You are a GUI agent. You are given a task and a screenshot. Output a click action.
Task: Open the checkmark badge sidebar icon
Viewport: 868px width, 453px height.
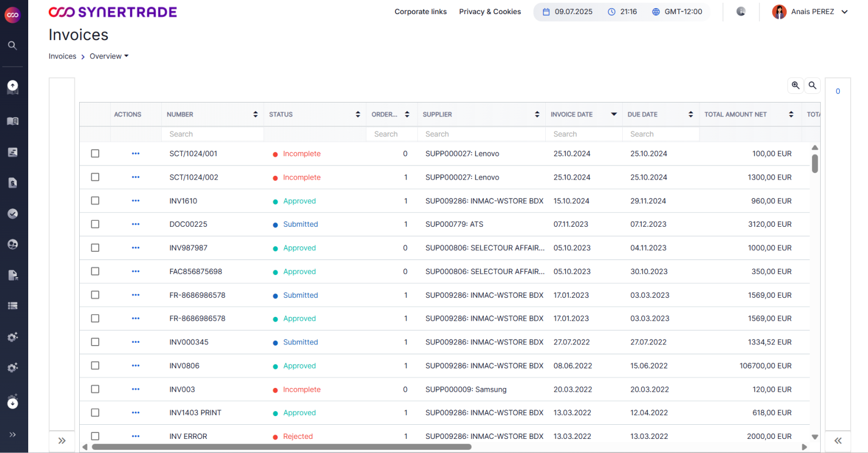(x=12, y=214)
